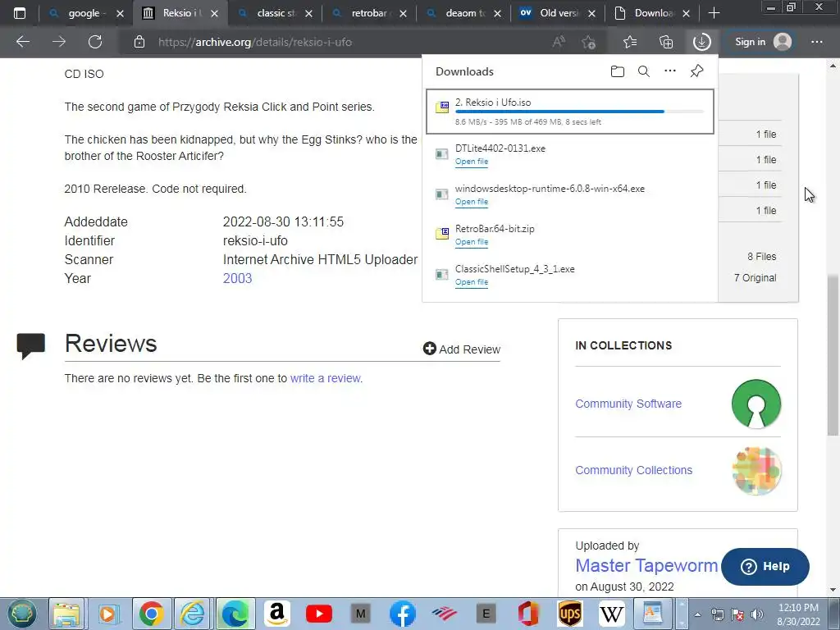Switch to the retrobar tab
The width and height of the screenshot is (840, 630).
371,13
